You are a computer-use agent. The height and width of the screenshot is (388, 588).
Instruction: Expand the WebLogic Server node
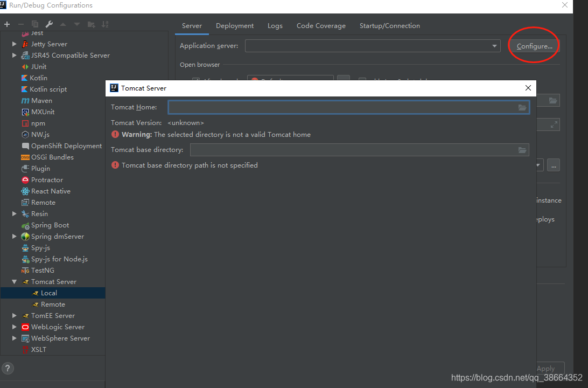(x=14, y=327)
